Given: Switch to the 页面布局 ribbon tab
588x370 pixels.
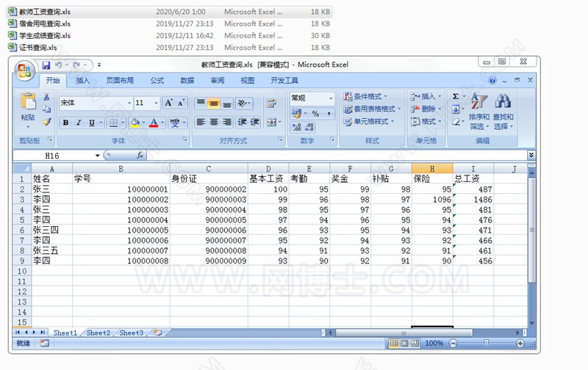Looking at the screenshot, I should click(x=120, y=81).
